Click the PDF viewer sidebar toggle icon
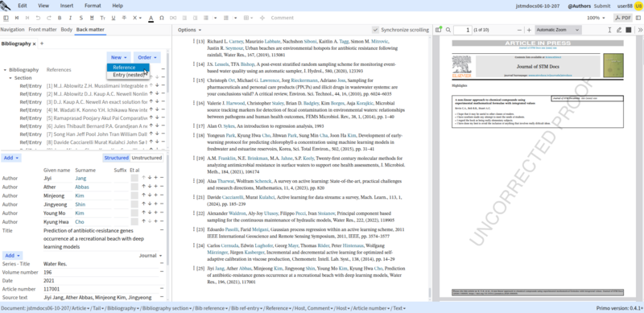This screenshot has height=313, width=644. pos(438,30)
